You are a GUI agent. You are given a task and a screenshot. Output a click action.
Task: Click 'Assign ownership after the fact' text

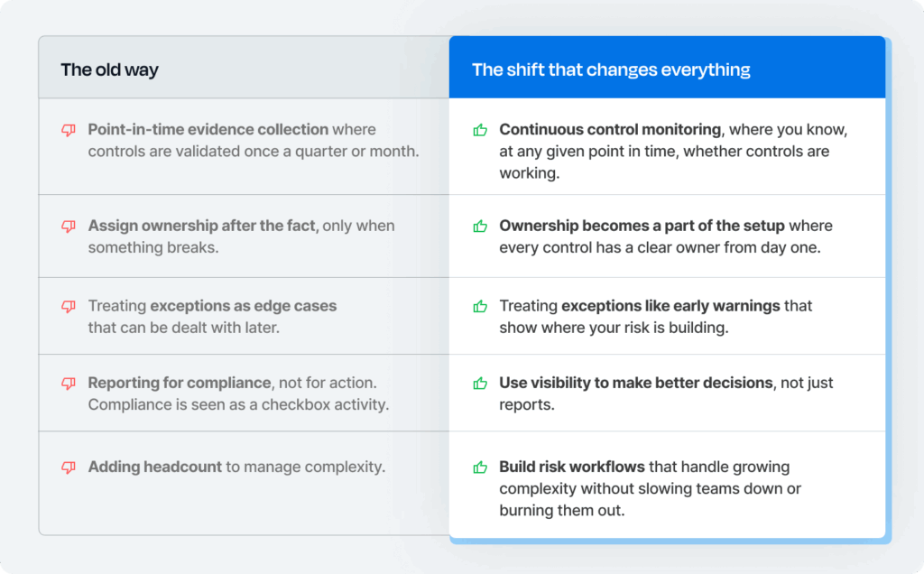(201, 226)
